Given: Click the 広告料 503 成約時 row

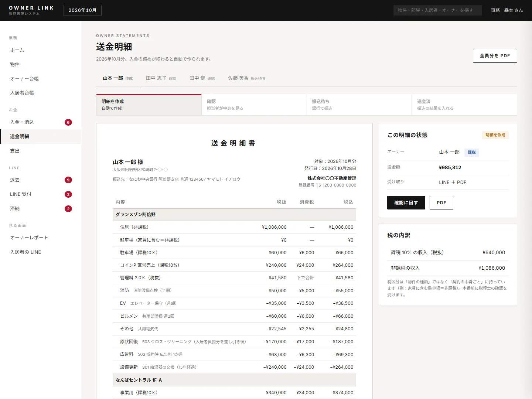Looking at the screenshot, I should [234, 354].
